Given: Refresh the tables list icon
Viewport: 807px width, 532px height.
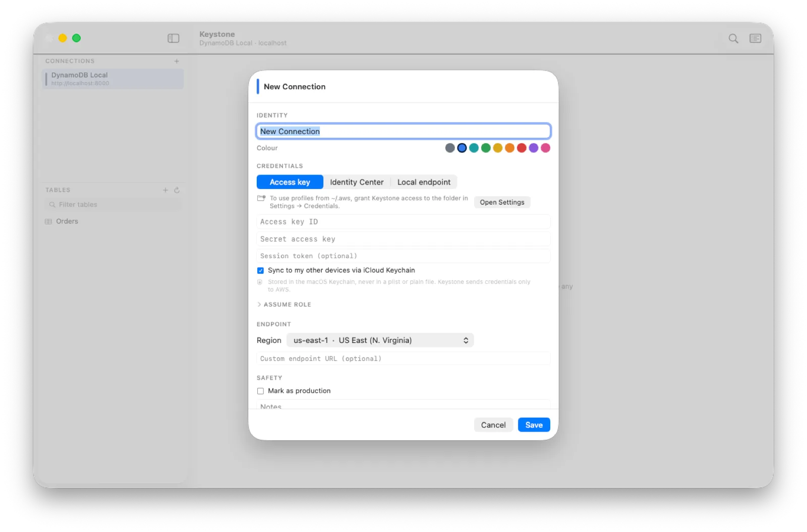Looking at the screenshot, I should pos(177,190).
